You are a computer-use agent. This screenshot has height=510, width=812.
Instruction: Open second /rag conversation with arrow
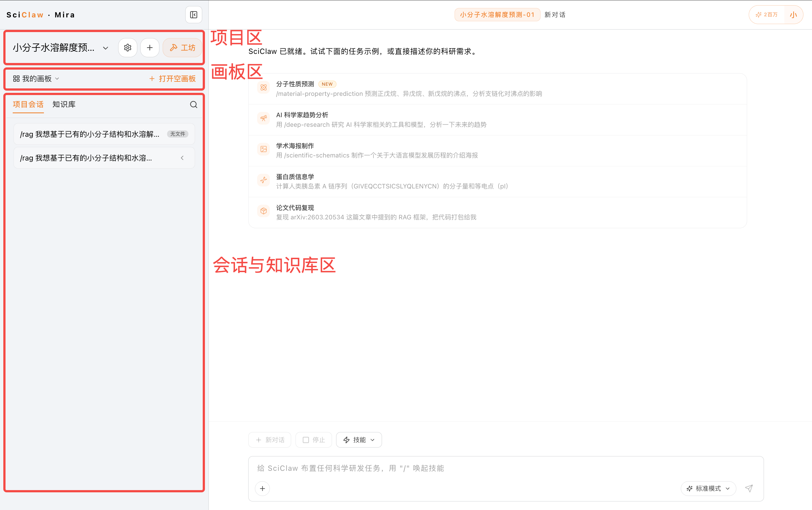104,158
